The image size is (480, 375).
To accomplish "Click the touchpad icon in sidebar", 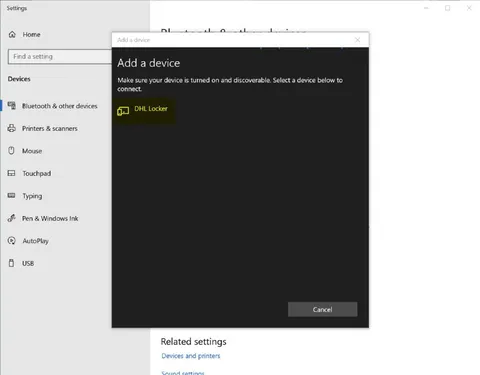I will 11,173.
